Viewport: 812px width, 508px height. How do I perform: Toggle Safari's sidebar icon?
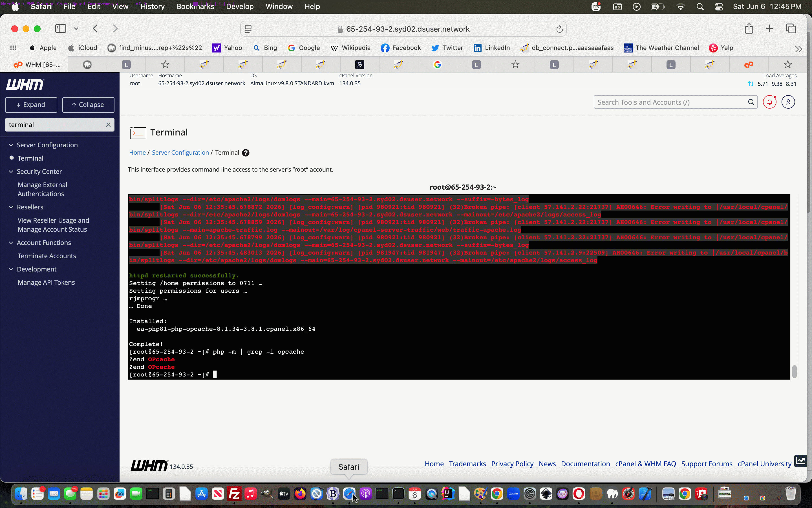61,29
